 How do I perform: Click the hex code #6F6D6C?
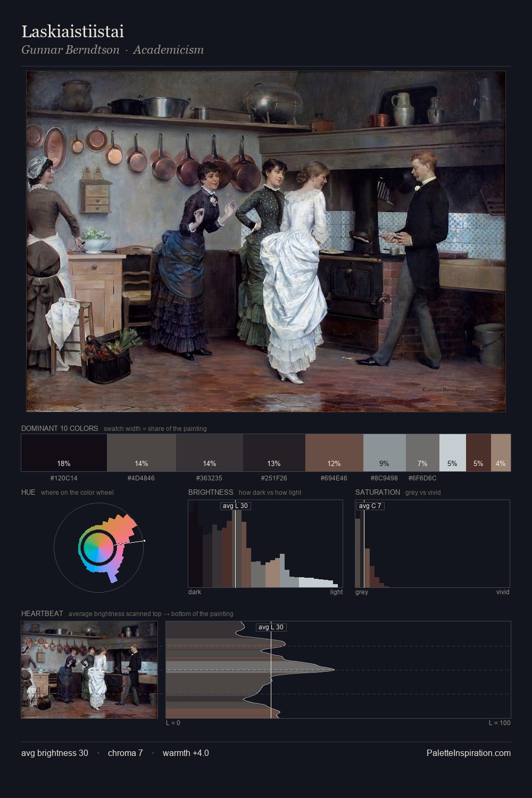[422, 478]
